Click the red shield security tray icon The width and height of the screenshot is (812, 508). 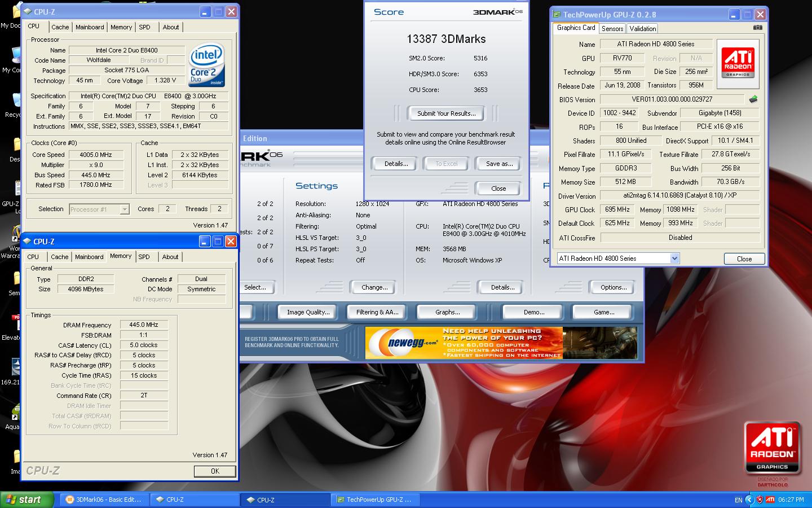[x=760, y=500]
